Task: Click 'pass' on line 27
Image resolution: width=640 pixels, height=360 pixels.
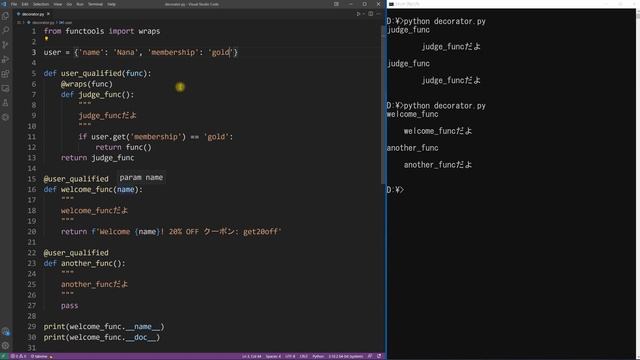Action: tap(69, 305)
